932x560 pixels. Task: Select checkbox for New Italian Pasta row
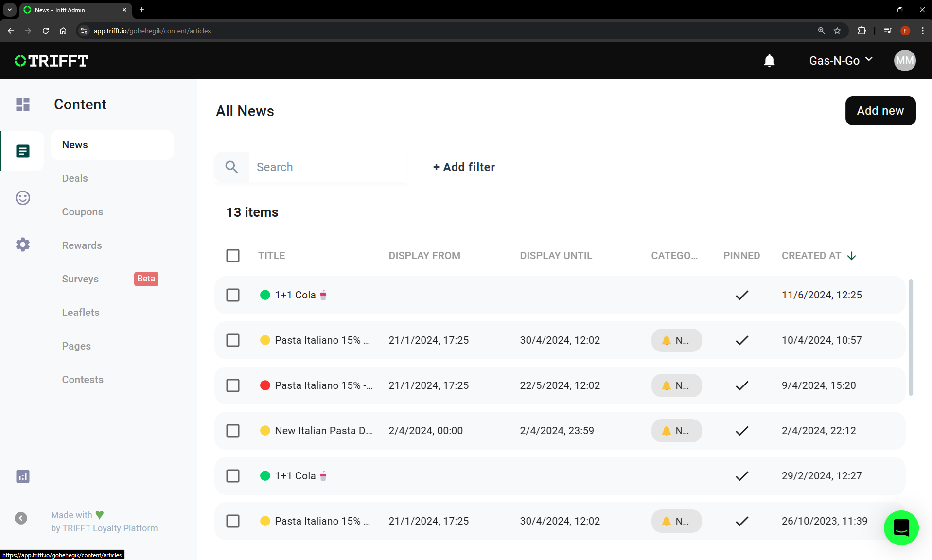[x=233, y=431]
